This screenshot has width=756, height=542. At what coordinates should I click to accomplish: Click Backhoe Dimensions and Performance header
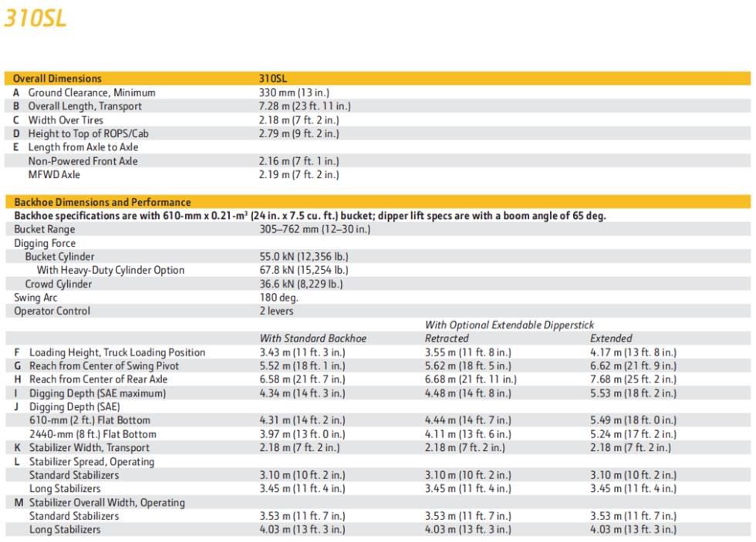(x=102, y=202)
